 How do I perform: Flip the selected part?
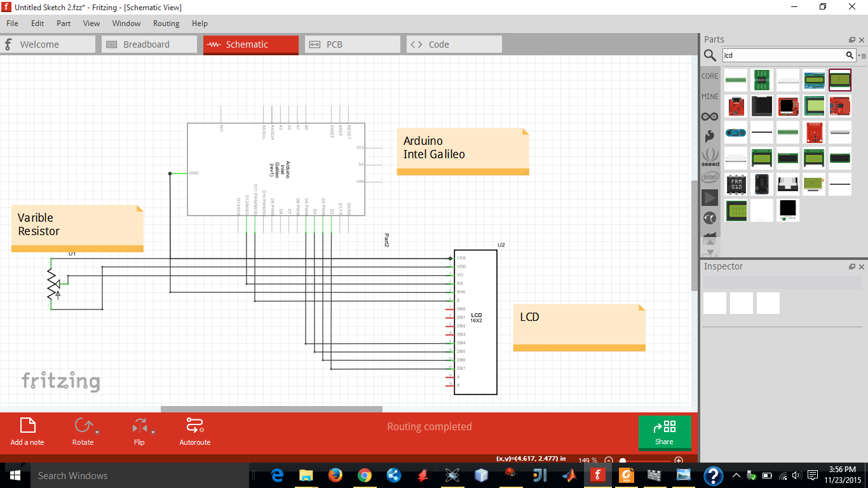click(139, 431)
